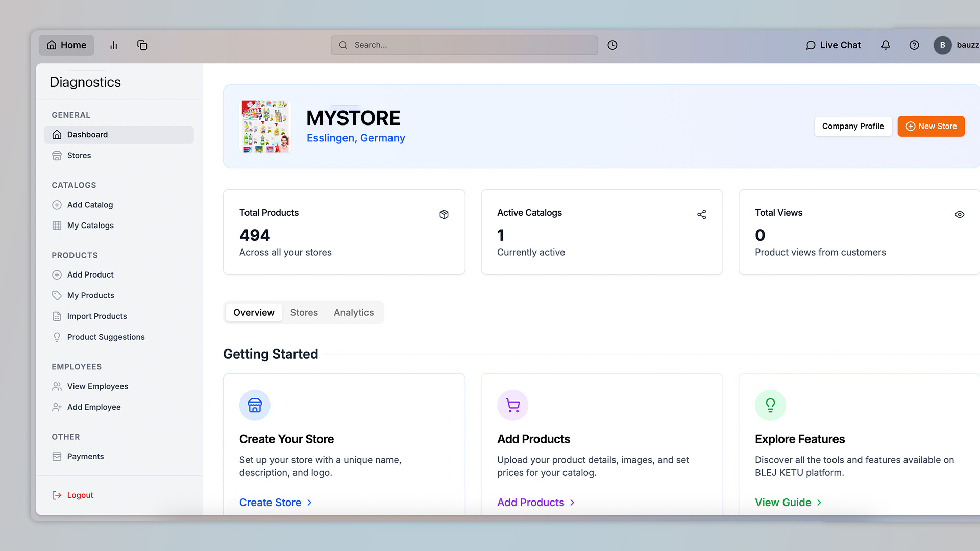Image resolution: width=980 pixels, height=551 pixels.
Task: Open the Live Chat
Action: tap(833, 45)
